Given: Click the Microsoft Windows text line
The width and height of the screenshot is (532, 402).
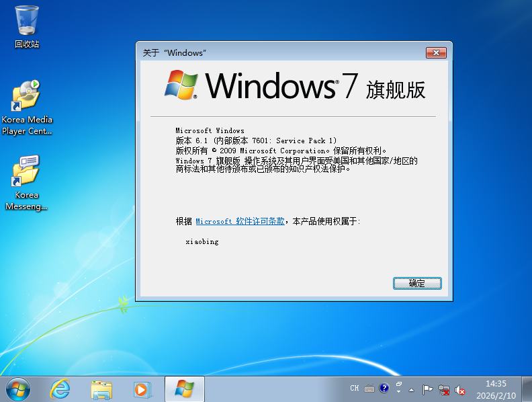Looking at the screenshot, I should pyautogui.click(x=210, y=130).
